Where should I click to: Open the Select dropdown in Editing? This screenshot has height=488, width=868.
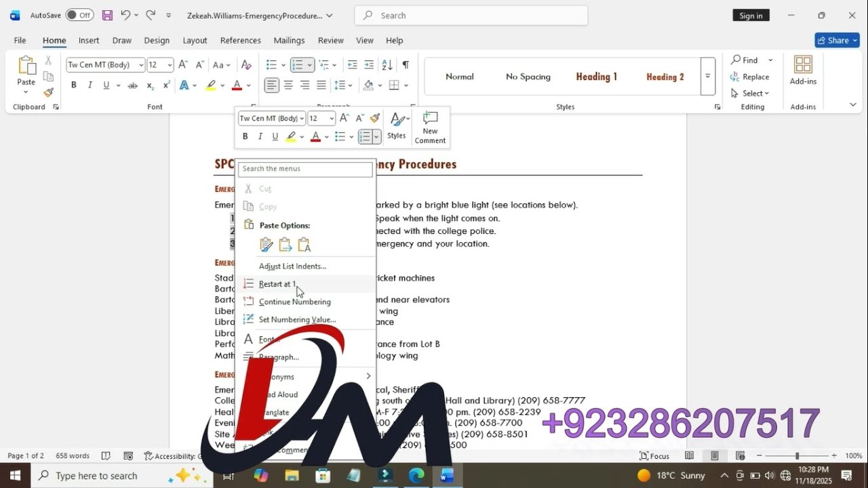[750, 94]
